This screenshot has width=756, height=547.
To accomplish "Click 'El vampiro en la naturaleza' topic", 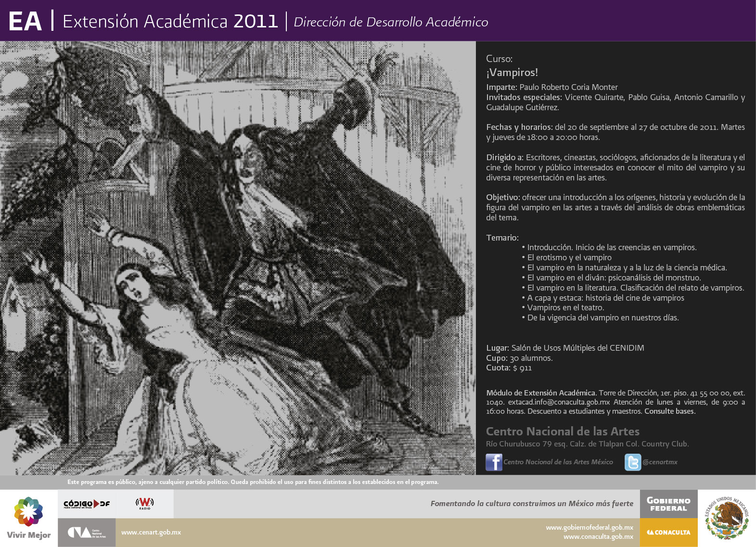I will click(627, 267).
